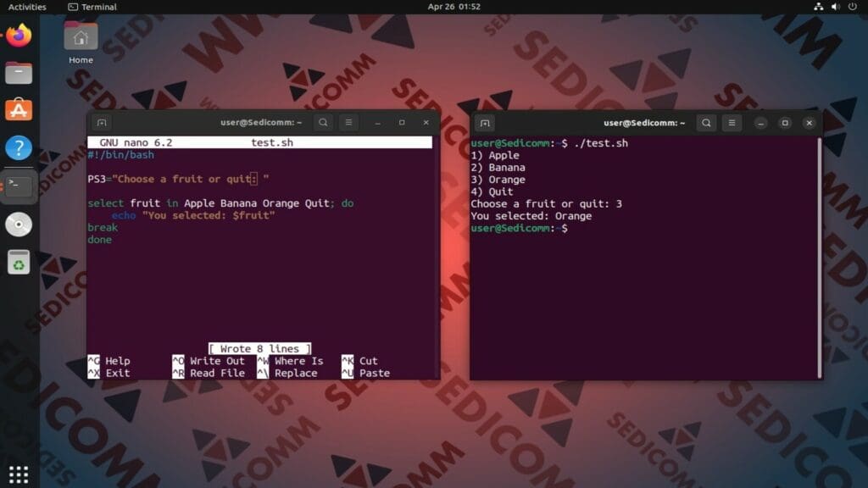Show Applications grid
Viewport: 868px width, 488px height.
[x=19, y=474]
